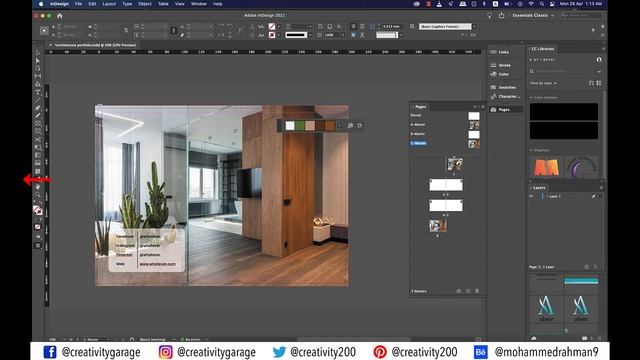Select the Scissors tool
The height and width of the screenshot is (360, 640).
(x=38, y=140)
